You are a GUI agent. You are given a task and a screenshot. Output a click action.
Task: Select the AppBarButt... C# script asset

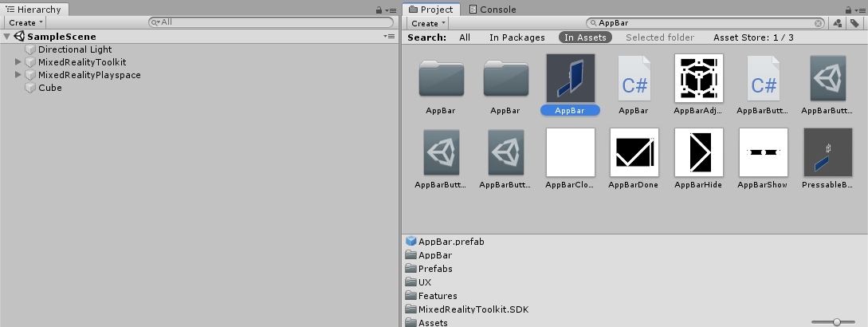pos(763,78)
